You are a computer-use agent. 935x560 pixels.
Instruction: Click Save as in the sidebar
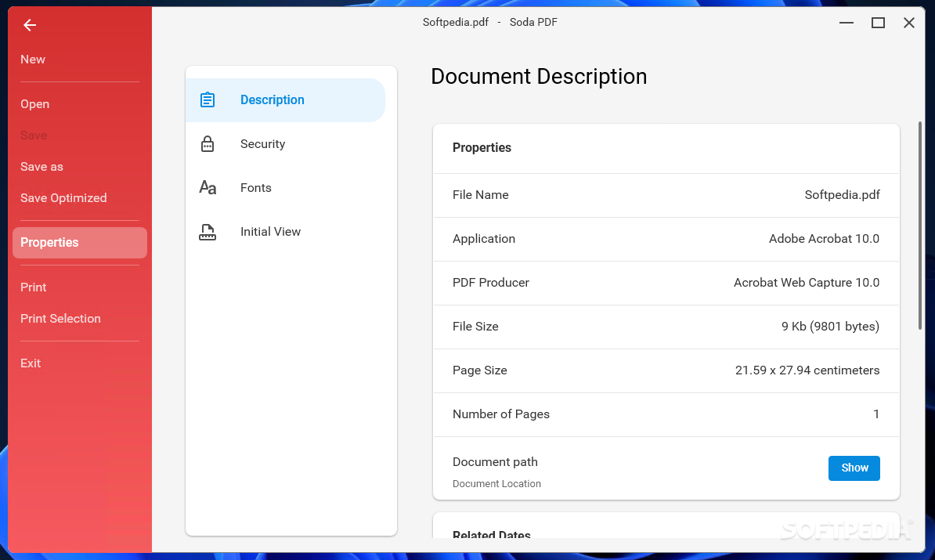[x=42, y=167]
